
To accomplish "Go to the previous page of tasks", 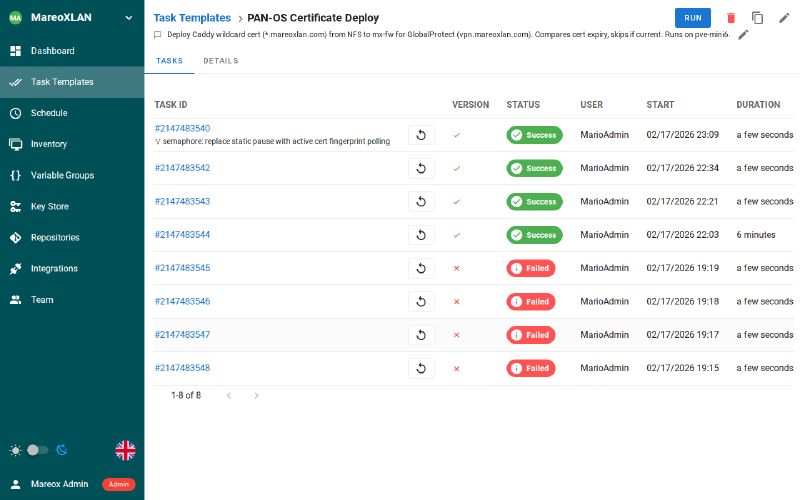I will (229, 395).
